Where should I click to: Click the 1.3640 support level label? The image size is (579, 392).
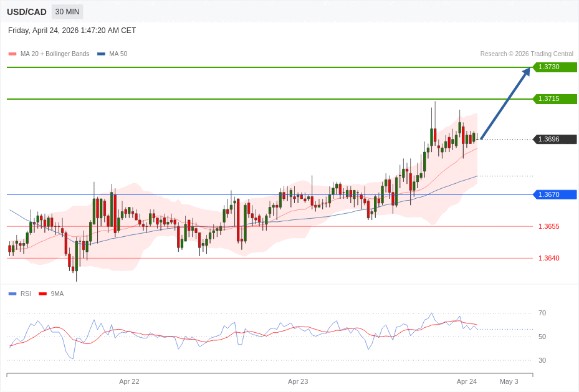coord(548,257)
